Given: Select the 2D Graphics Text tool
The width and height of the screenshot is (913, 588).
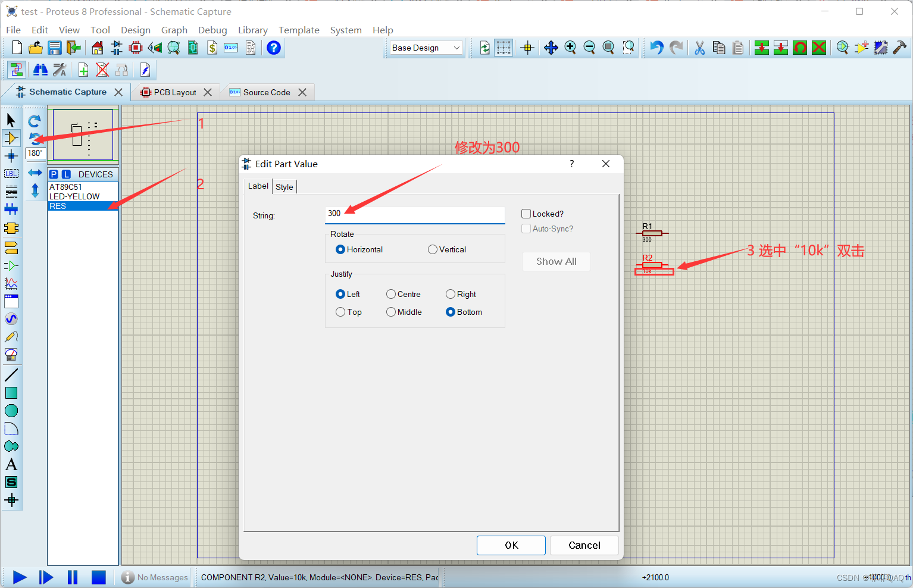Looking at the screenshot, I should pyautogui.click(x=11, y=464).
